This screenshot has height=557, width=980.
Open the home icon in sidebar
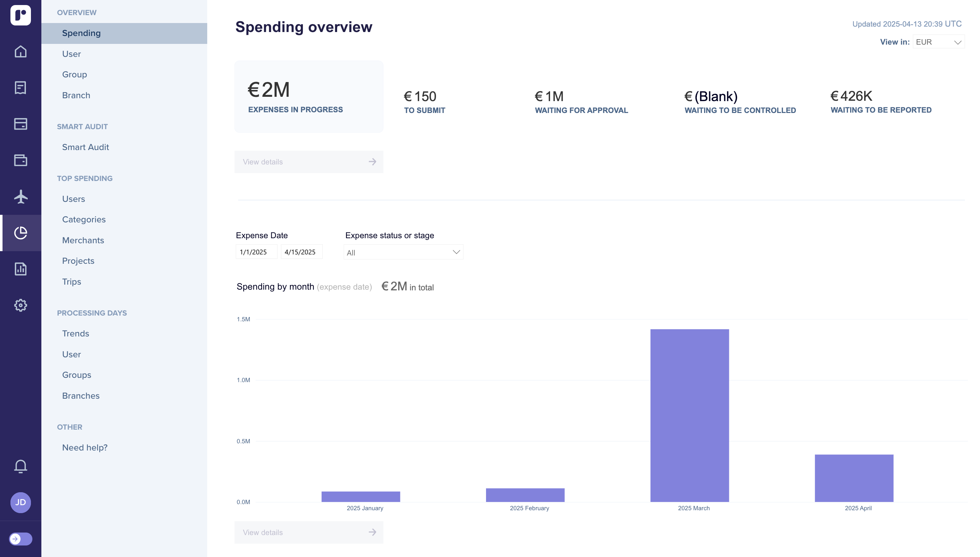pyautogui.click(x=21, y=51)
